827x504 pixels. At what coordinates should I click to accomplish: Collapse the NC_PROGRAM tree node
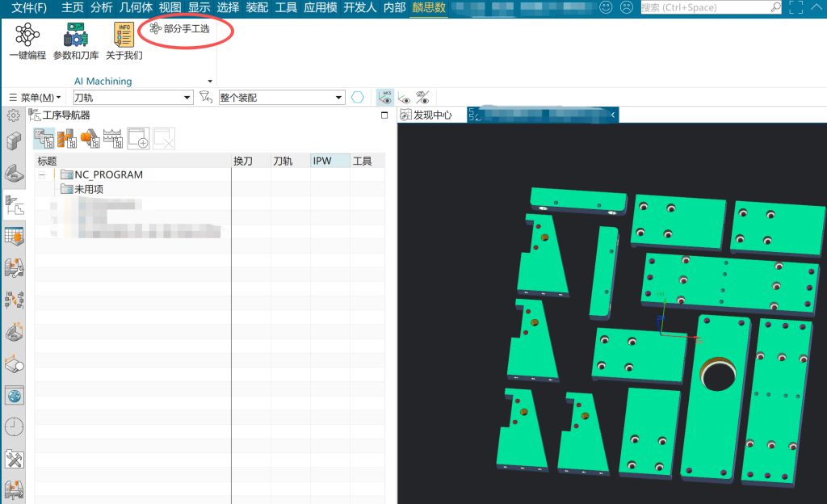(x=41, y=174)
